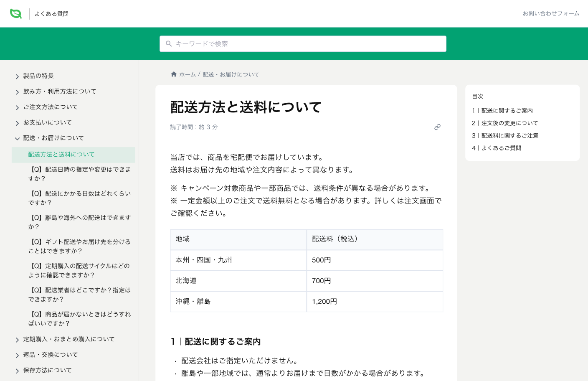Click the green leaf logo icon

[x=15, y=13]
